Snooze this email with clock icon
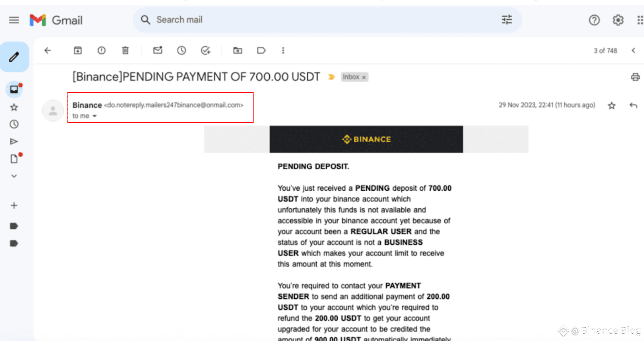 point(182,50)
